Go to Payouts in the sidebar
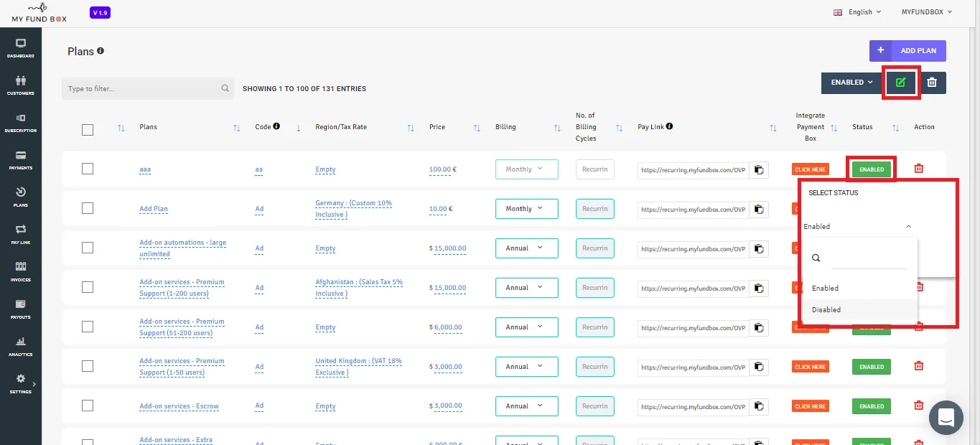 [20, 309]
